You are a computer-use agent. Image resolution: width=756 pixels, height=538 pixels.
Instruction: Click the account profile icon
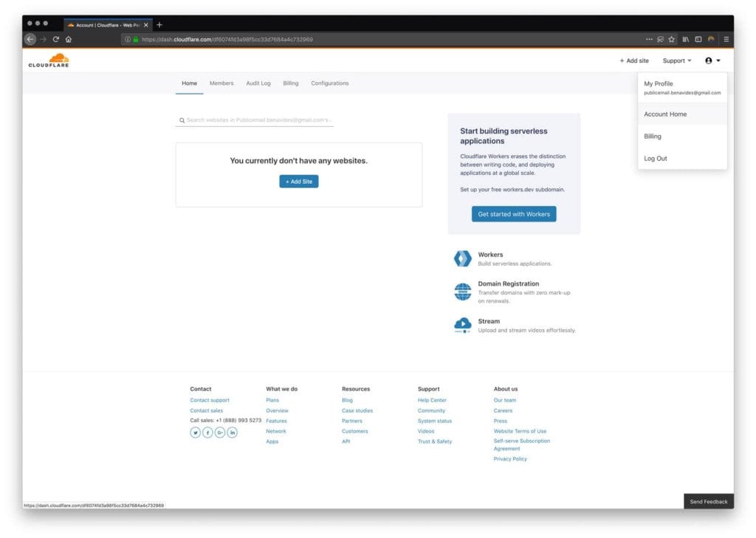pyautogui.click(x=708, y=60)
